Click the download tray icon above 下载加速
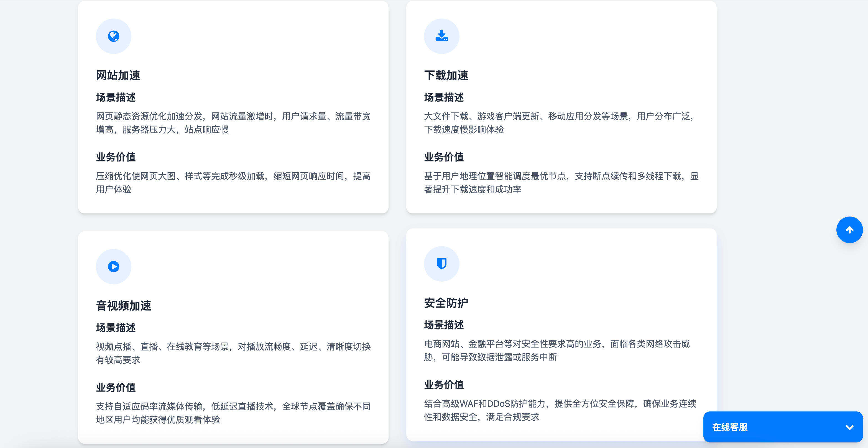 (441, 36)
